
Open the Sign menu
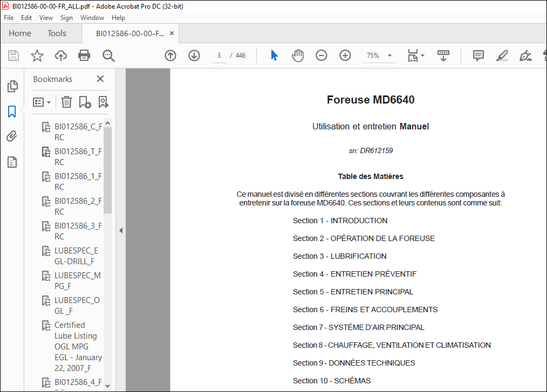(x=66, y=18)
